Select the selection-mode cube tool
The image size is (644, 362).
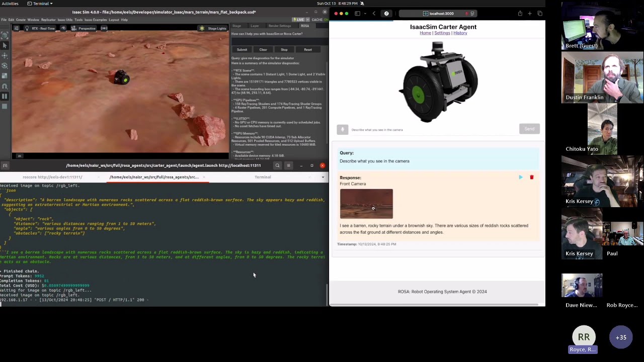coord(5,35)
